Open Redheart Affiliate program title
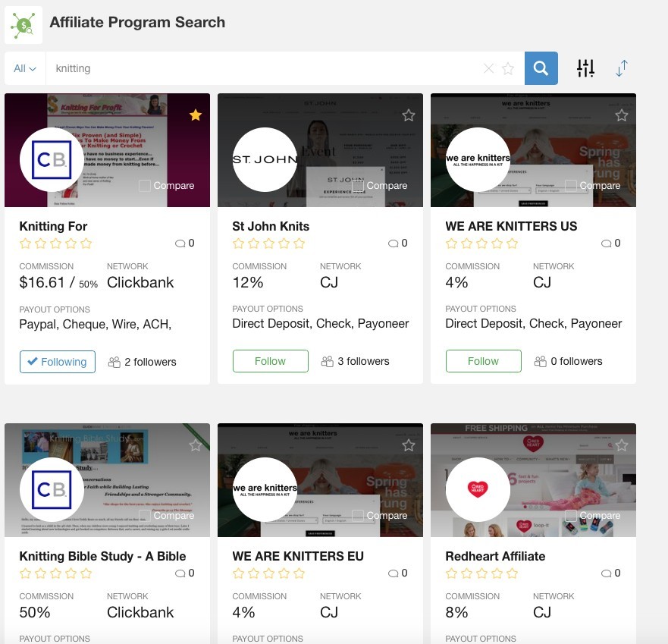 click(x=495, y=556)
